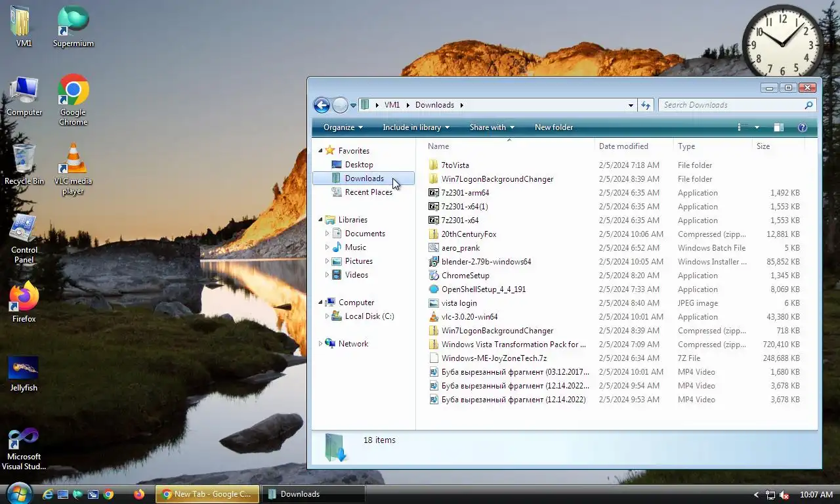The width and height of the screenshot is (840, 504).
Task: Refresh the Downloads folder view
Action: coord(646,105)
